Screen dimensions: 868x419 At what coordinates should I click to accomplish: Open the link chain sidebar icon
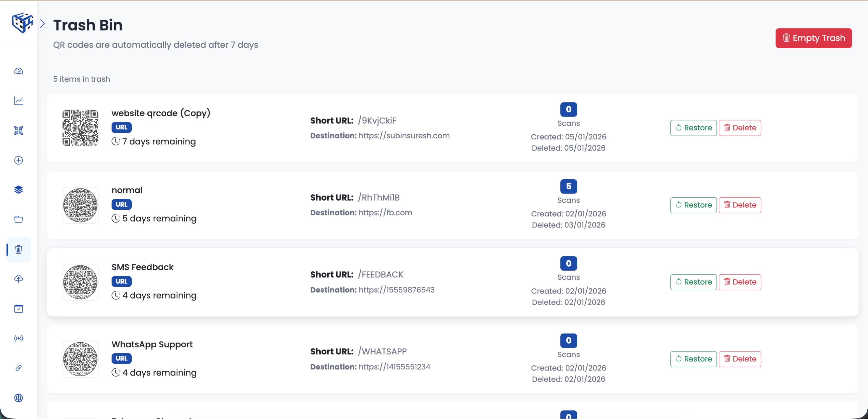(19, 368)
